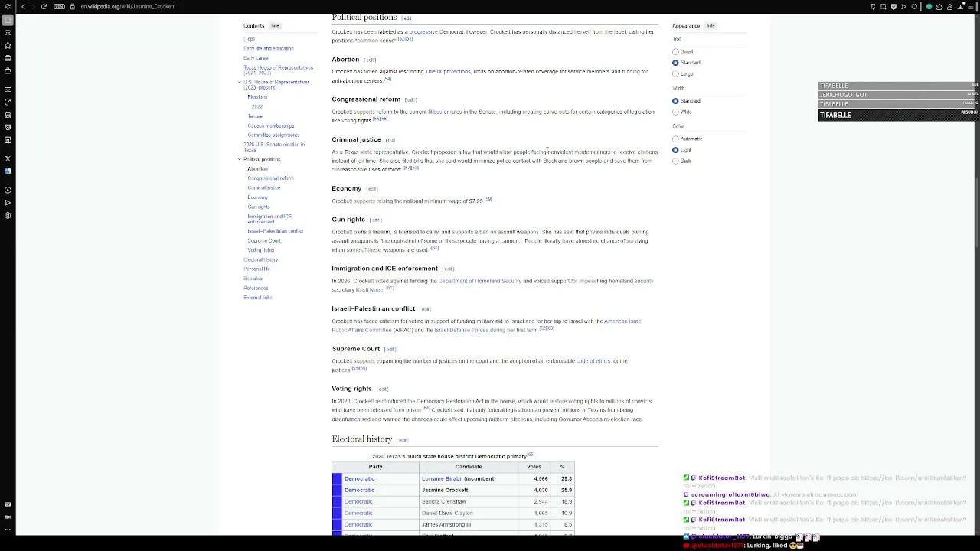Click the Daniel Davis Clayton candidate cell
The image size is (980, 551).
click(469, 513)
